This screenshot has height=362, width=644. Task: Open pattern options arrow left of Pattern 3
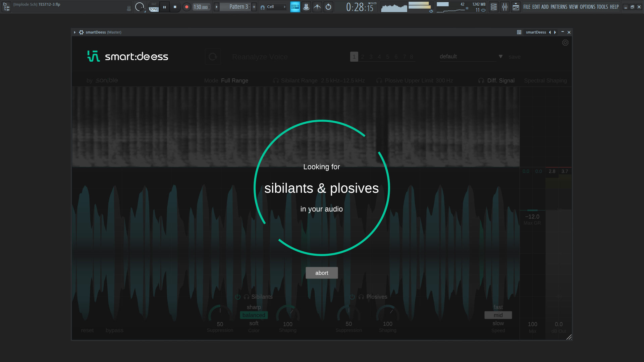[x=216, y=7]
